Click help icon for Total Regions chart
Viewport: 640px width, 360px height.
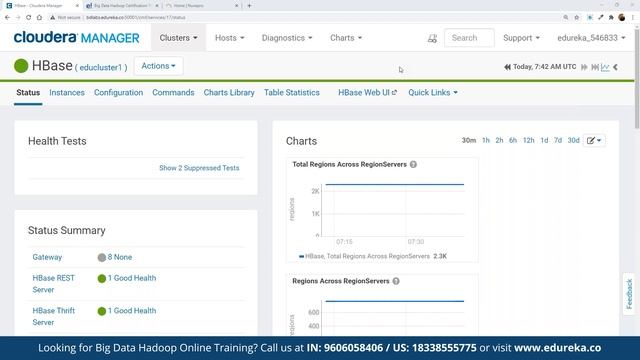pyautogui.click(x=413, y=164)
